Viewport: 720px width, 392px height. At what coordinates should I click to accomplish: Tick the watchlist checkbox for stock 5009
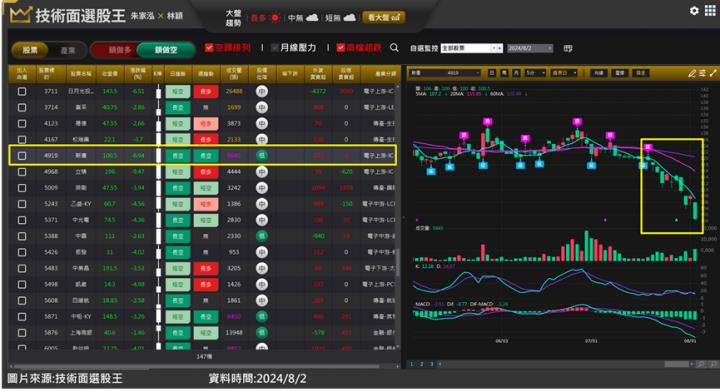22,188
